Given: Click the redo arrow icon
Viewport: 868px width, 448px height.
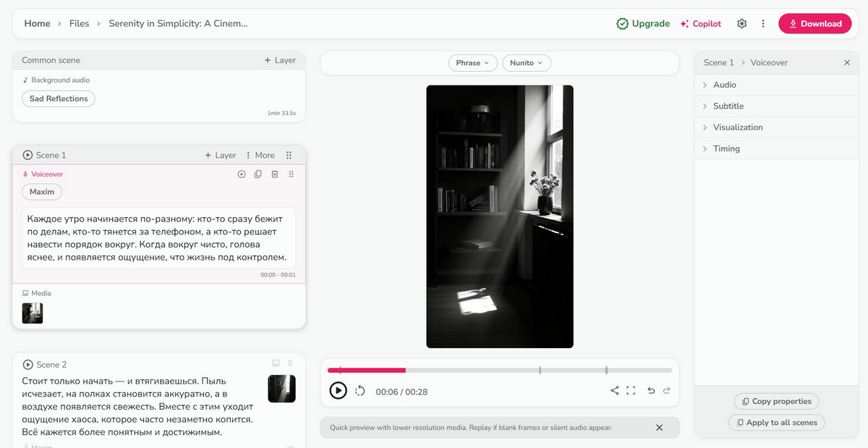Looking at the screenshot, I should (667, 391).
